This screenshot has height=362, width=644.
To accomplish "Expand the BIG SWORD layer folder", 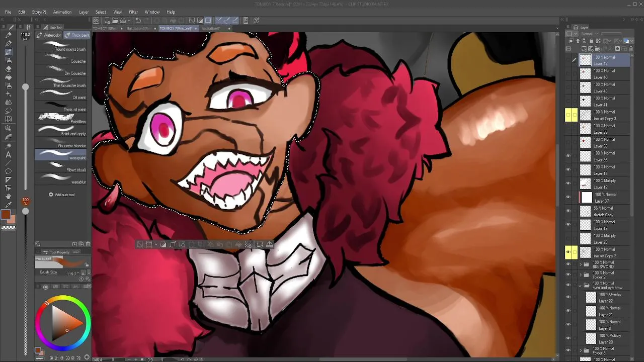I will 581,264.
